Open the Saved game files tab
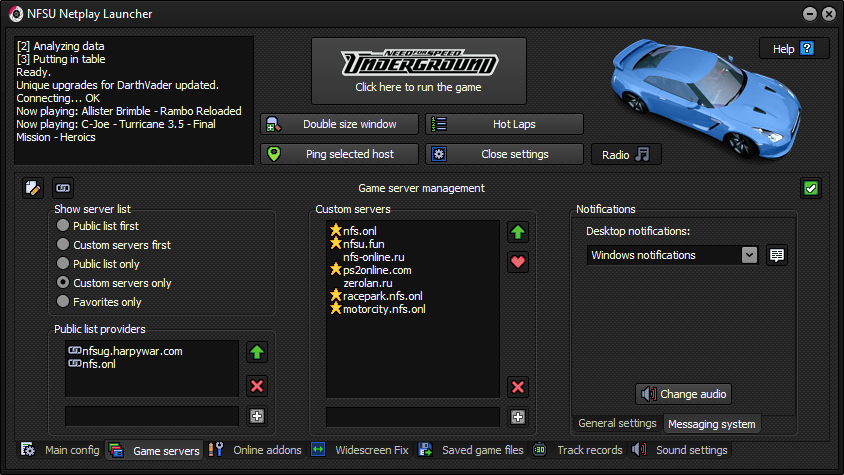This screenshot has height=475, width=844. pyautogui.click(x=471, y=450)
